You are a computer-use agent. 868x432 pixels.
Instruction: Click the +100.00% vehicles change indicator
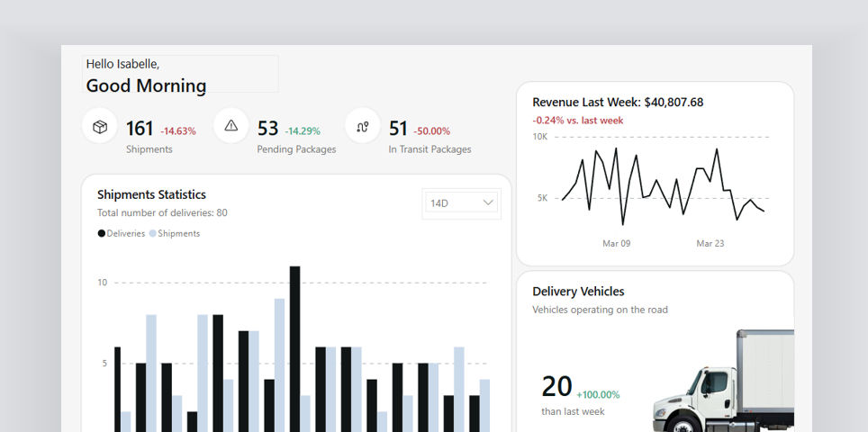(598, 395)
